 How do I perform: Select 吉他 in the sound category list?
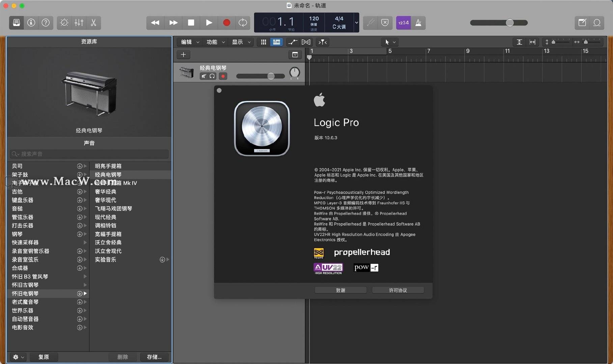click(17, 191)
